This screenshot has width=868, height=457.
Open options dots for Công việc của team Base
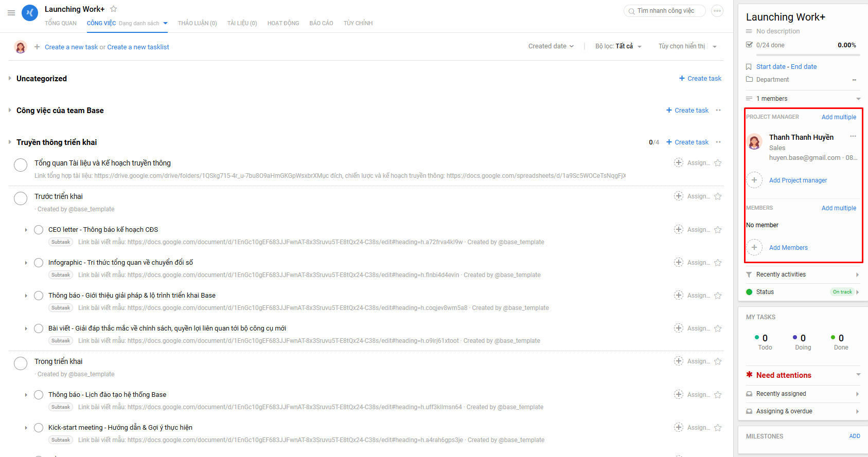tap(718, 110)
